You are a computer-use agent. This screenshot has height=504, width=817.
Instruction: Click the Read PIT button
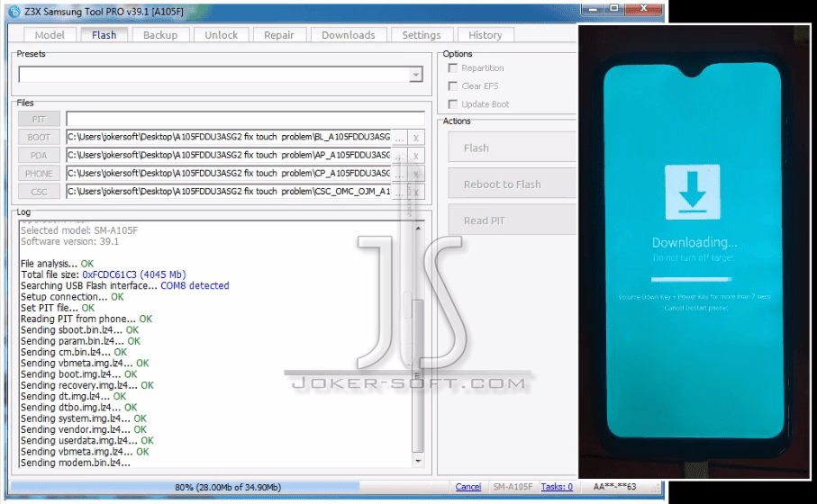coord(513,220)
